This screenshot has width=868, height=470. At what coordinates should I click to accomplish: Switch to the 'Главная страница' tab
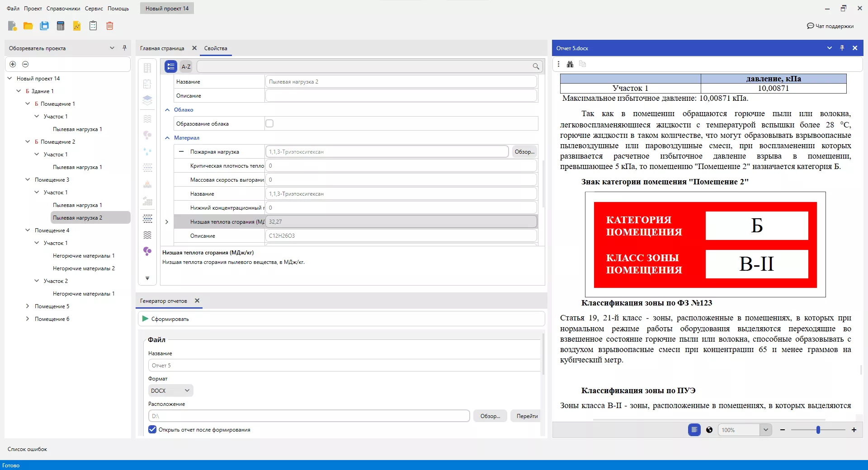coord(162,48)
